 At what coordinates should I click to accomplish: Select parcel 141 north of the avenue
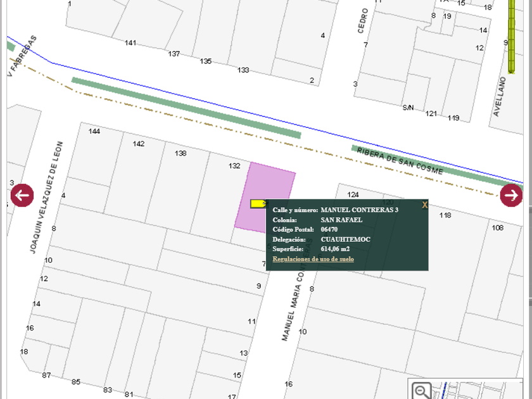130,43
